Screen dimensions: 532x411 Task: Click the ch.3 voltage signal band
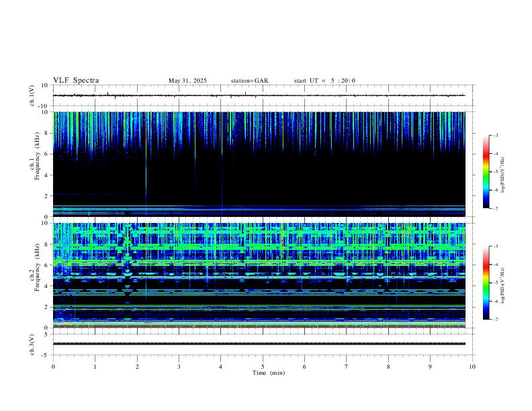259,344
